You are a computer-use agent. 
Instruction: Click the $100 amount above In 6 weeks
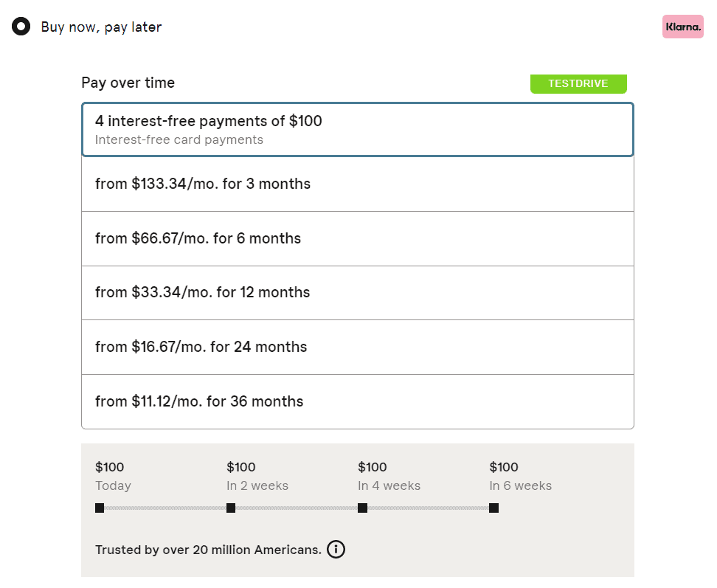click(503, 467)
